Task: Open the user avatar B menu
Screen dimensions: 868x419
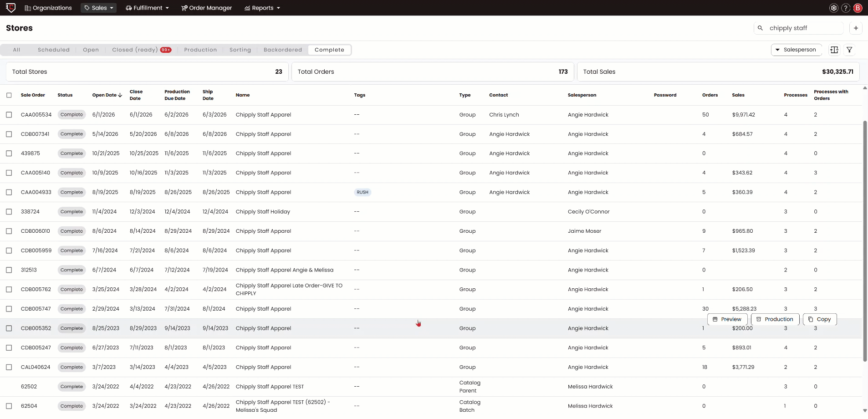Action: click(858, 8)
